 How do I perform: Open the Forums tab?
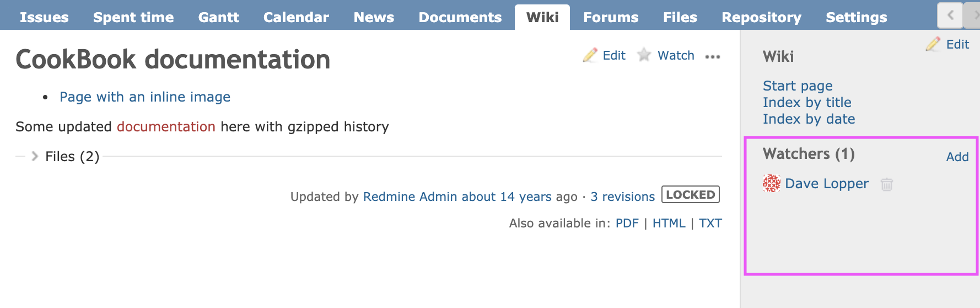(x=611, y=17)
